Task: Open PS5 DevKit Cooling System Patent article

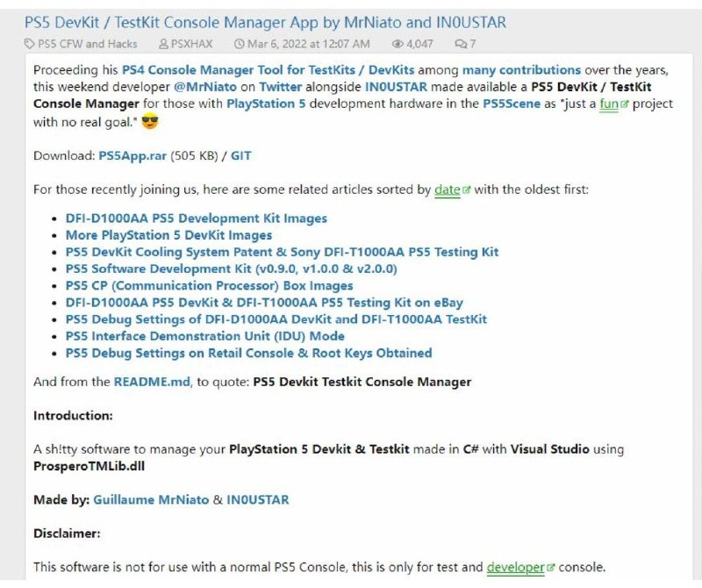Action: [x=282, y=252]
